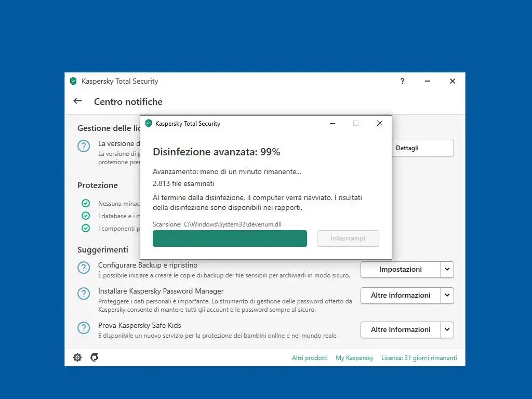This screenshot has height=399, width=532.
Task: Click Altre informazioni for Safe Kids
Action: pyautogui.click(x=401, y=330)
